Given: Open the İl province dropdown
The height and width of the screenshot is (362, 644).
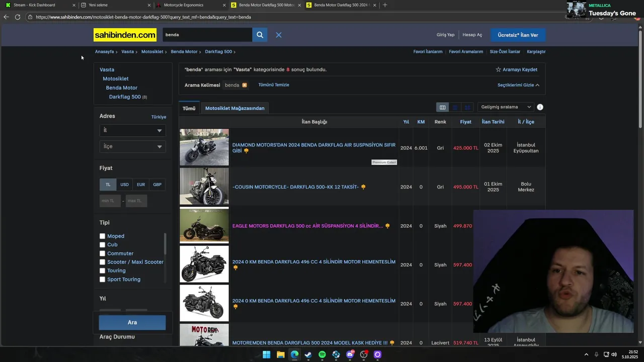Looking at the screenshot, I should pyautogui.click(x=132, y=130).
